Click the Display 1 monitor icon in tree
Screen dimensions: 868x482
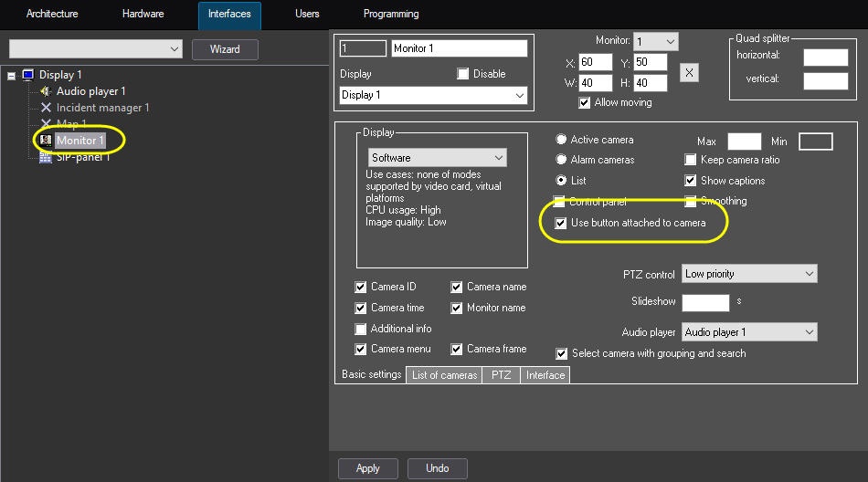27,75
